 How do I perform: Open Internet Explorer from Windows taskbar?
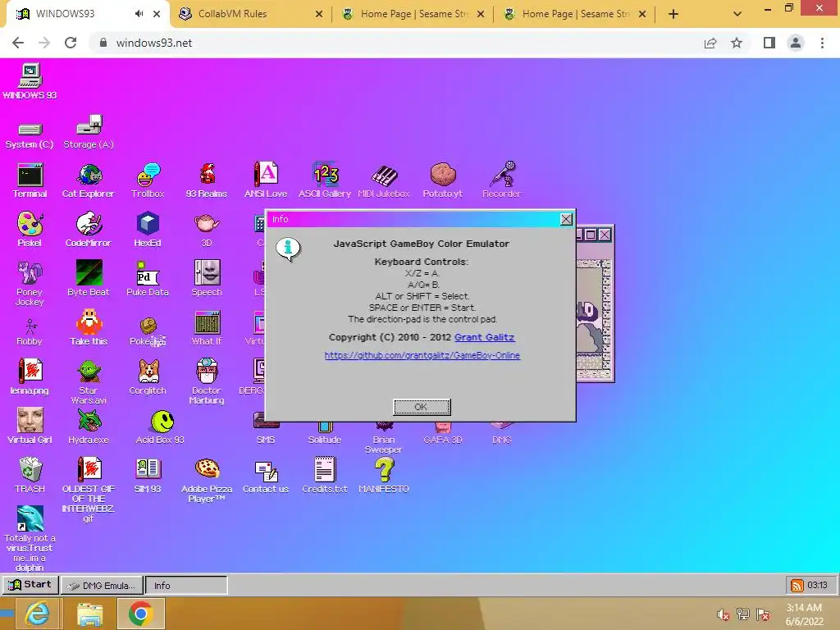37,614
